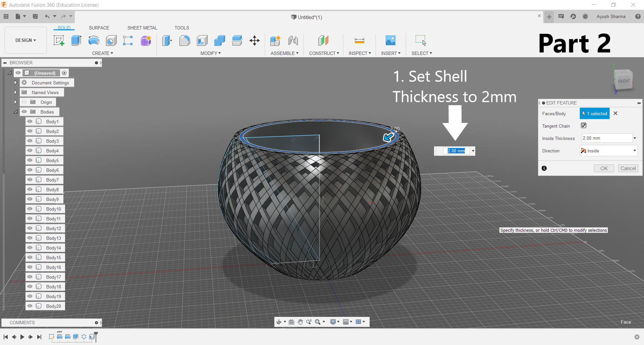
Task: Click OK in Edit Feature dialog
Action: click(604, 168)
